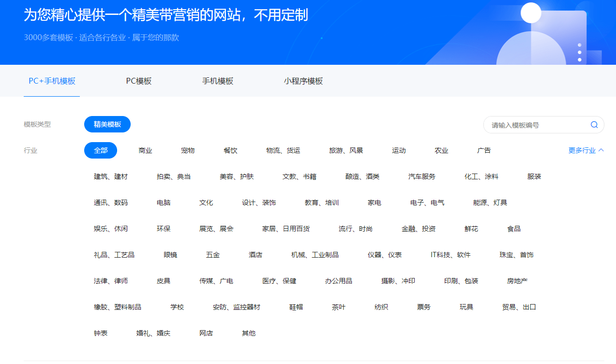Choose 医疗、保健 industry

(x=279, y=281)
